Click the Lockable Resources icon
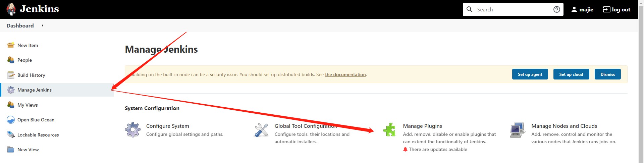This screenshot has width=644, height=163. pos(11,135)
